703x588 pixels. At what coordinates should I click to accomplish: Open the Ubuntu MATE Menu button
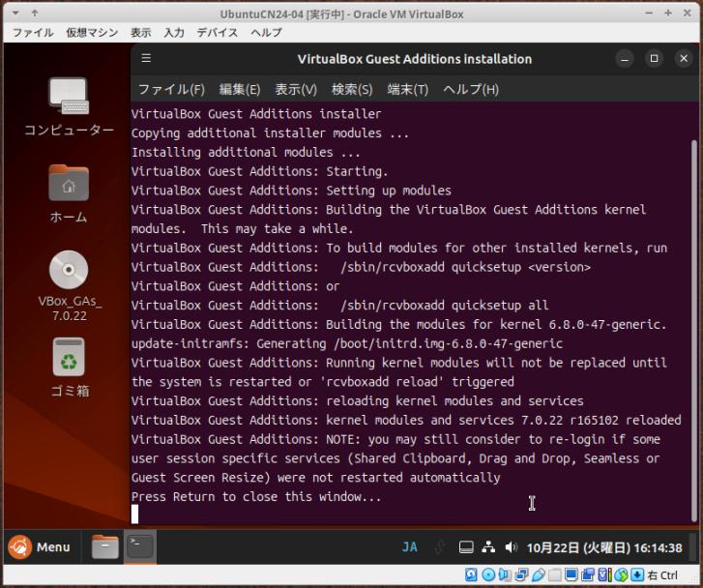(x=39, y=546)
